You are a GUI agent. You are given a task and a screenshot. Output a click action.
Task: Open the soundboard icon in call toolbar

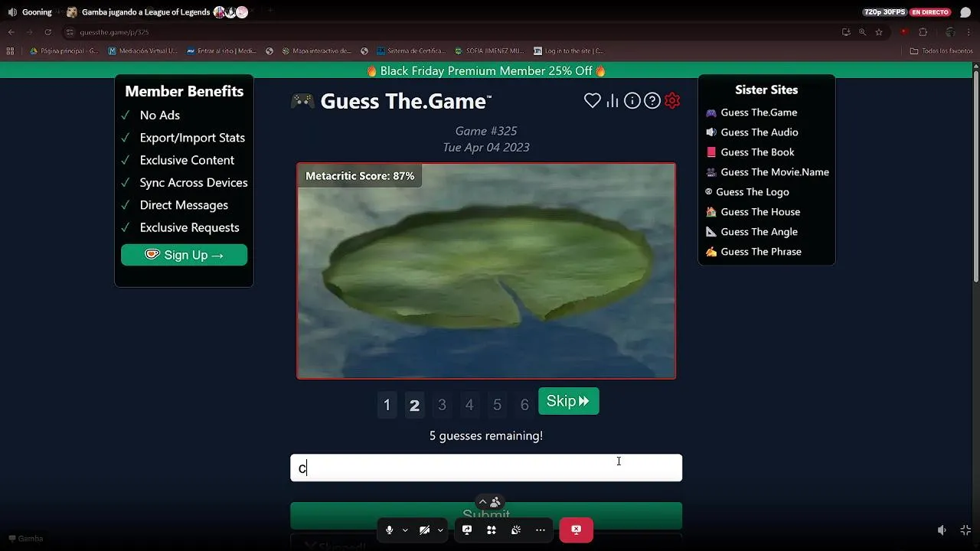tap(516, 530)
